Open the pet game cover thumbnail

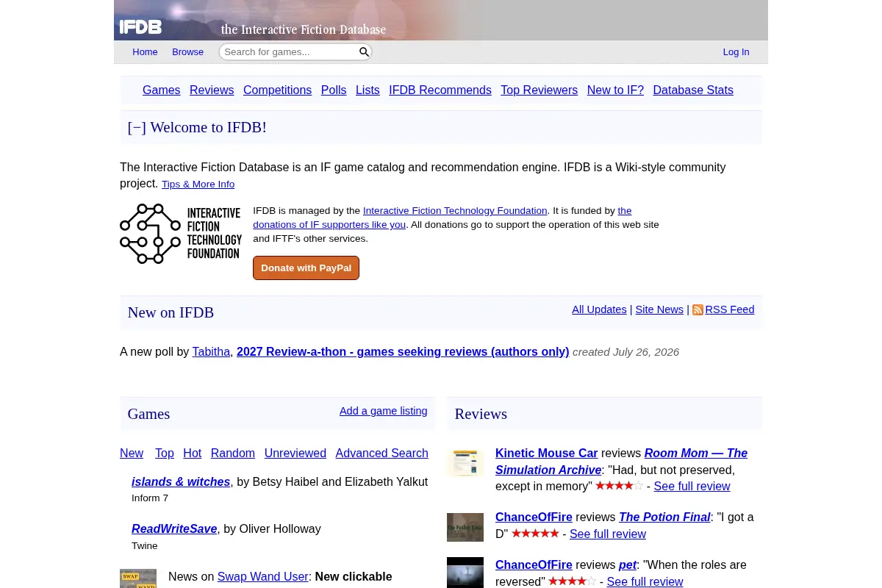click(x=465, y=573)
